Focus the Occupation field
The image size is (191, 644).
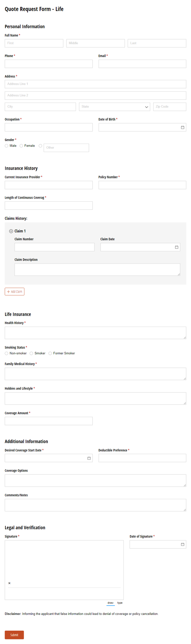pyautogui.click(x=49, y=127)
